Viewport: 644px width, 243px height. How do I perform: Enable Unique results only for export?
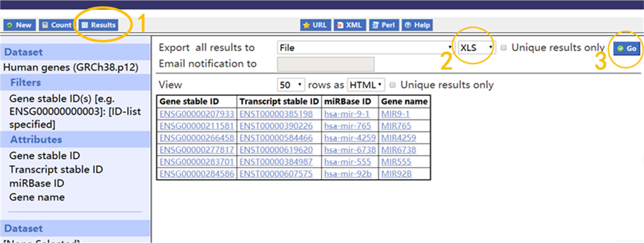point(504,47)
